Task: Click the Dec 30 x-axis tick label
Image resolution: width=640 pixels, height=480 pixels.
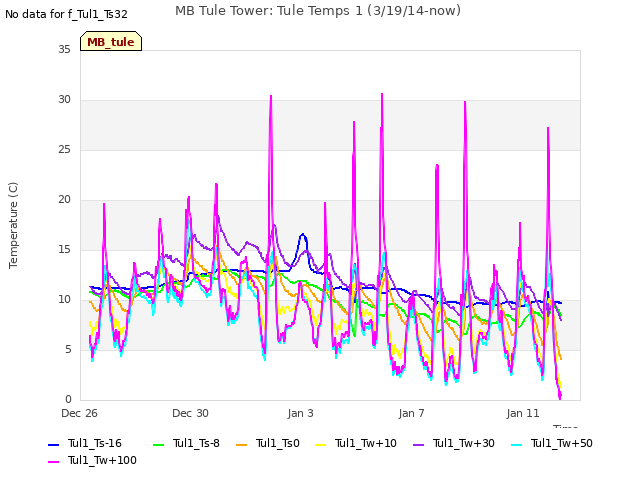Action: (190, 413)
